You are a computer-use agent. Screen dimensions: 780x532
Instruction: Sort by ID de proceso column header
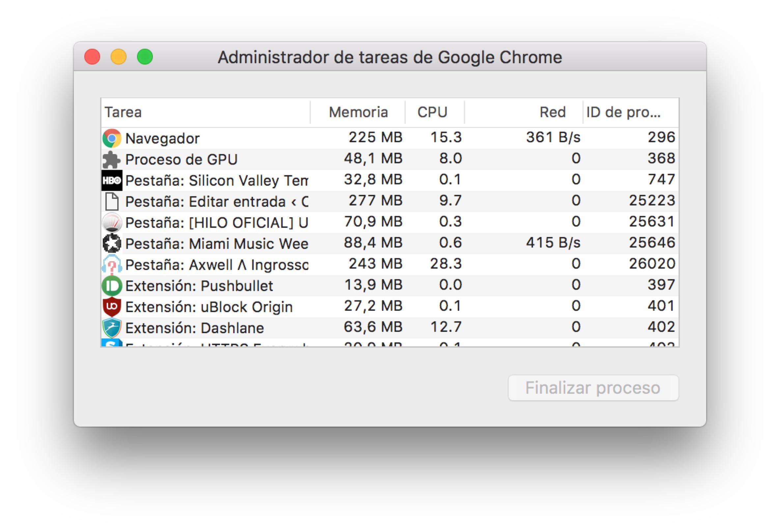tap(624, 112)
